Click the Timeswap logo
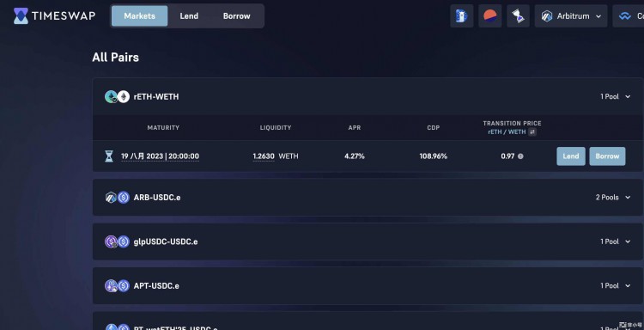This screenshot has height=330, width=644. point(54,16)
